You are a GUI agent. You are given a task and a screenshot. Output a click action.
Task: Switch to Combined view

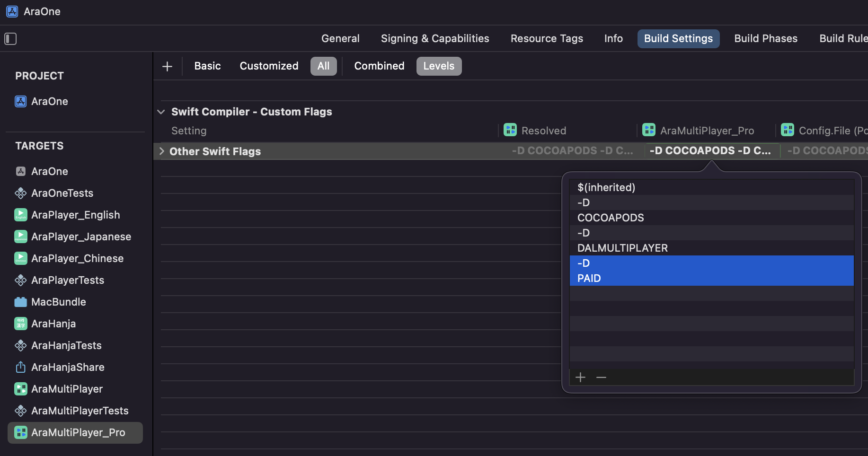(379, 66)
